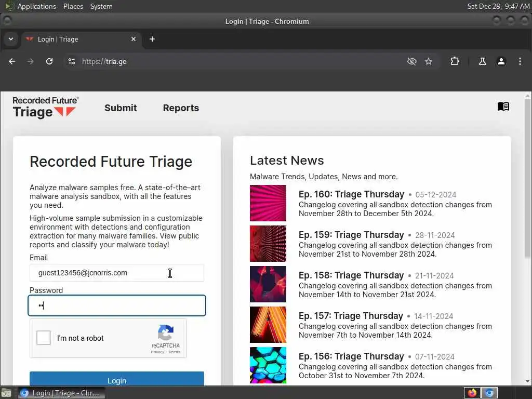Bookmark this page with the star icon

[x=429, y=61]
